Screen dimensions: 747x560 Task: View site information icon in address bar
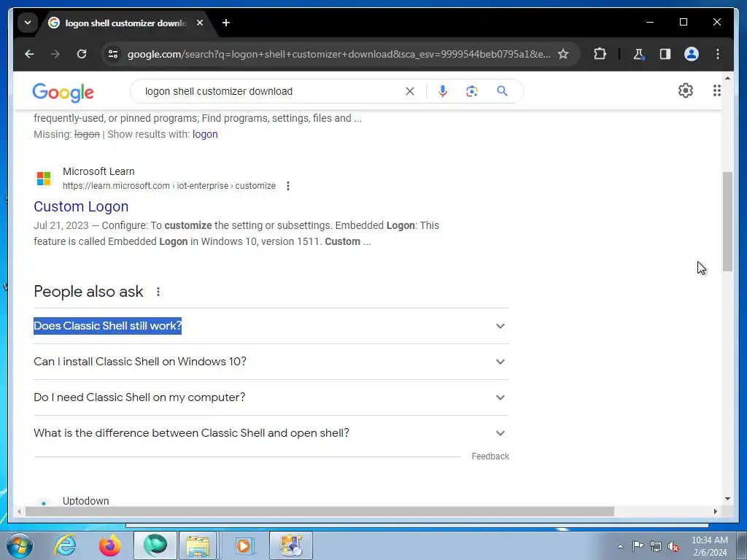pos(113,54)
